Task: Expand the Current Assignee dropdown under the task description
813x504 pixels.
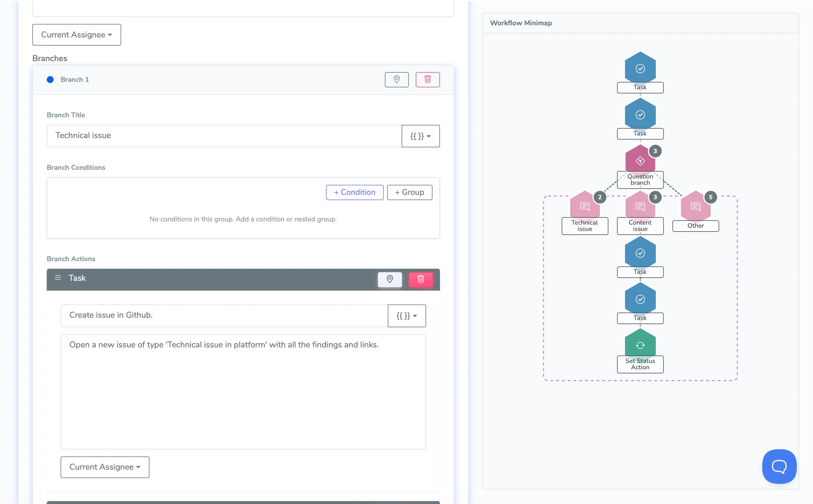Action: [x=105, y=467]
